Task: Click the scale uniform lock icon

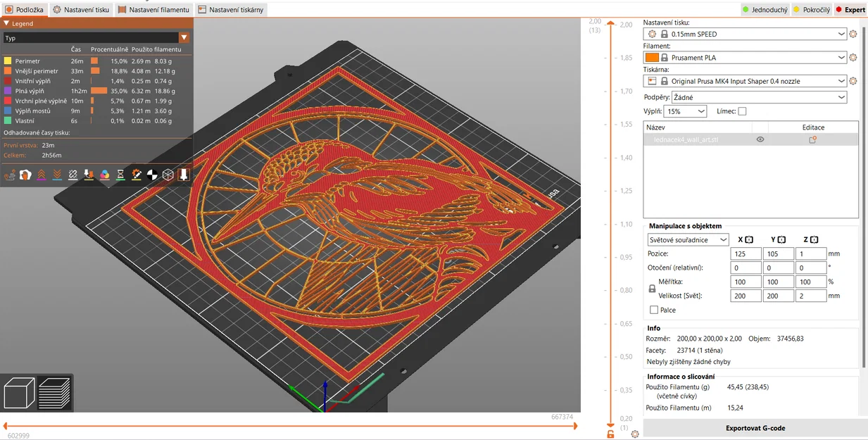Action: tap(652, 289)
